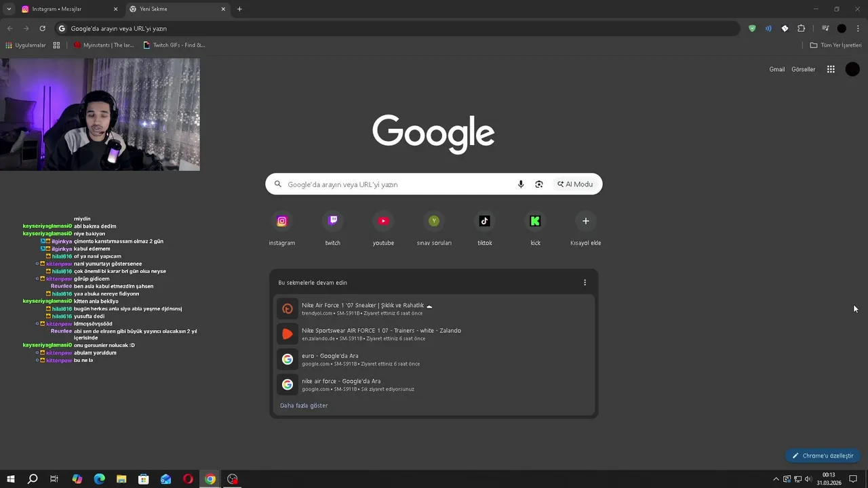
Task: Open Windows taskbar search
Action: tap(32, 479)
